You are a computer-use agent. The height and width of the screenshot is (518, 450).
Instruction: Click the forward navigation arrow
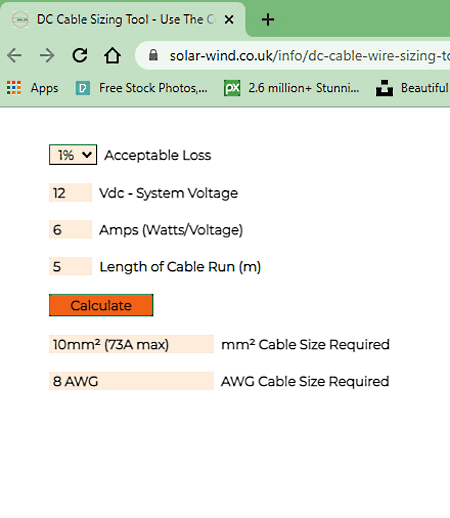point(47,55)
